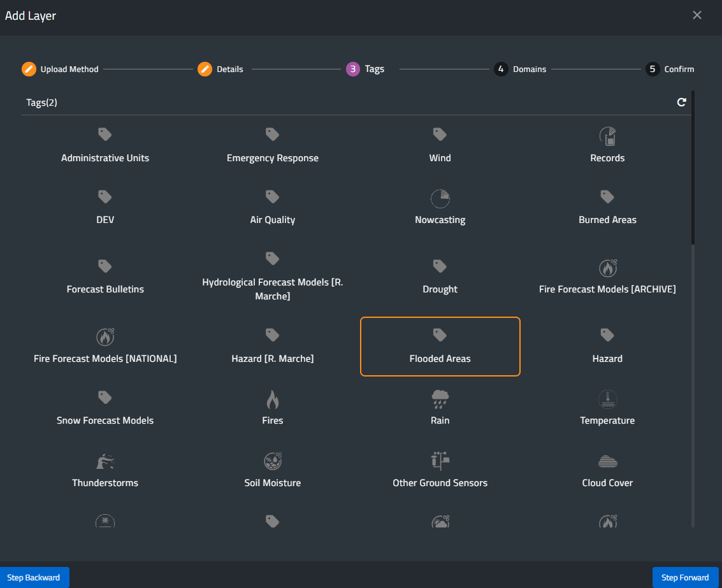Pick the Cloud Cover icon

pos(607,461)
